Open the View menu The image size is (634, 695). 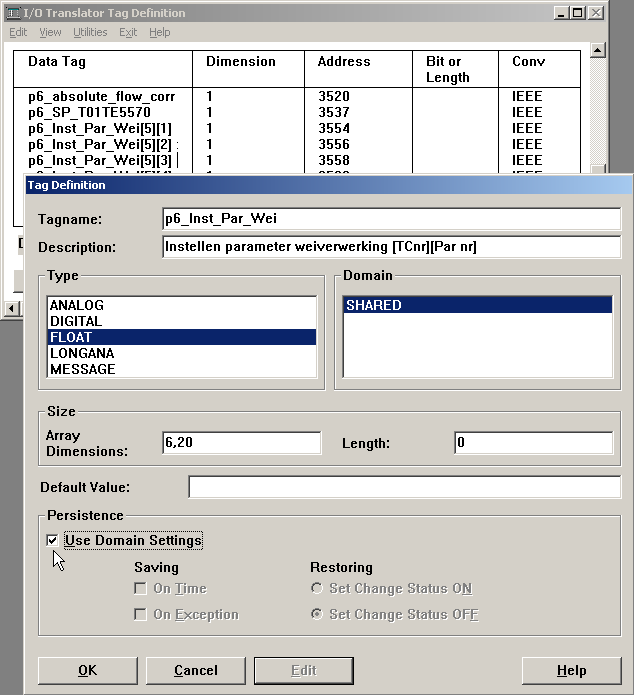[x=50, y=32]
